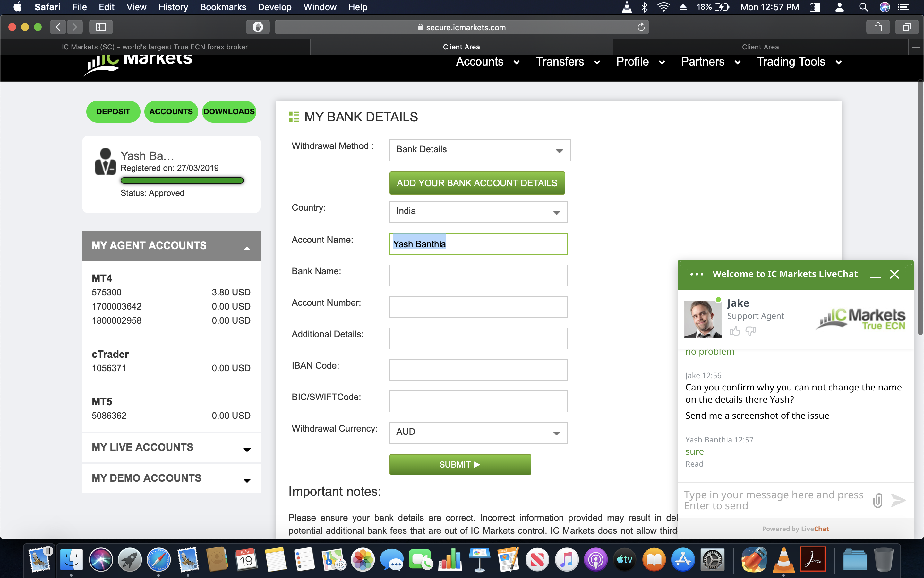Click the Bank Name input field

[x=478, y=275]
